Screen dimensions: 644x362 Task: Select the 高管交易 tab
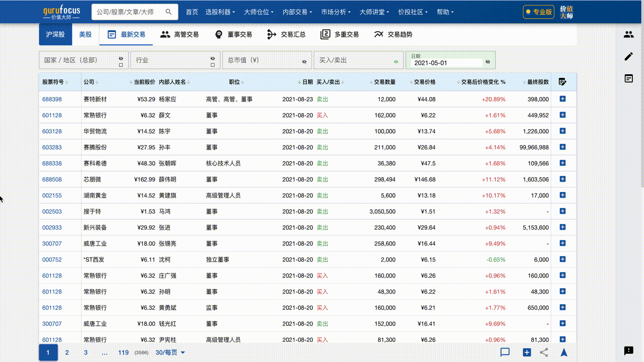pyautogui.click(x=180, y=35)
